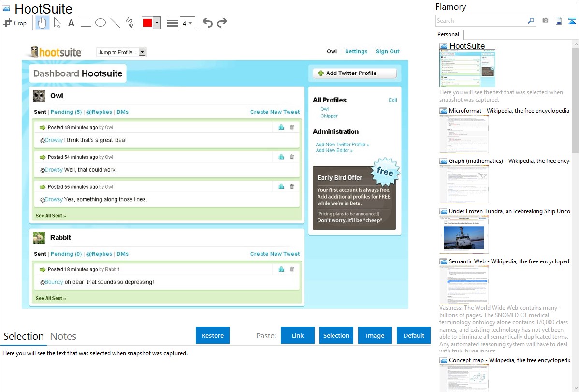Screen dimensions: 579x392
Task: Click the @Bouncy mention link
Action: coord(52,282)
